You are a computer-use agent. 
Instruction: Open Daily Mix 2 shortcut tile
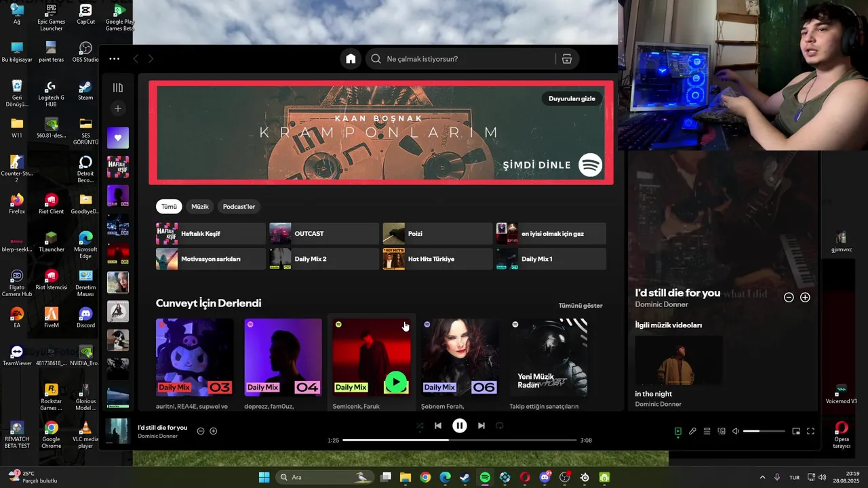coord(324,259)
